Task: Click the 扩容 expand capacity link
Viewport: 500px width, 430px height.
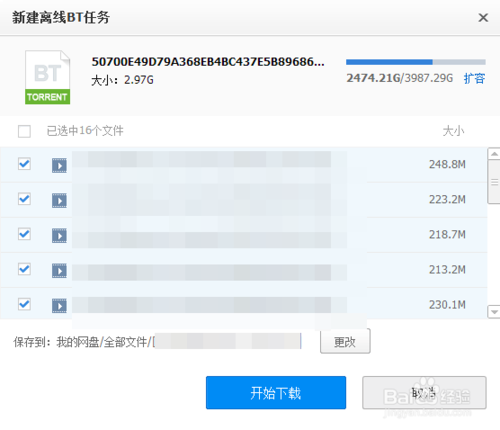Action: [x=474, y=79]
